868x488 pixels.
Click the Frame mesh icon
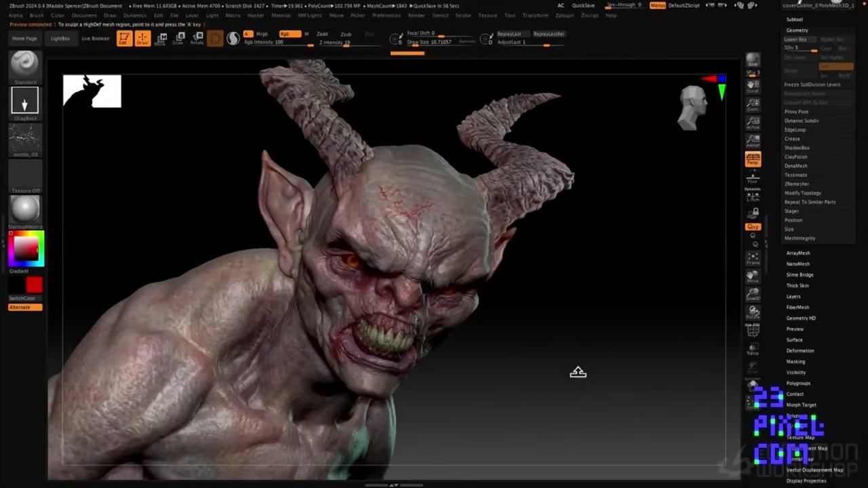tap(753, 258)
